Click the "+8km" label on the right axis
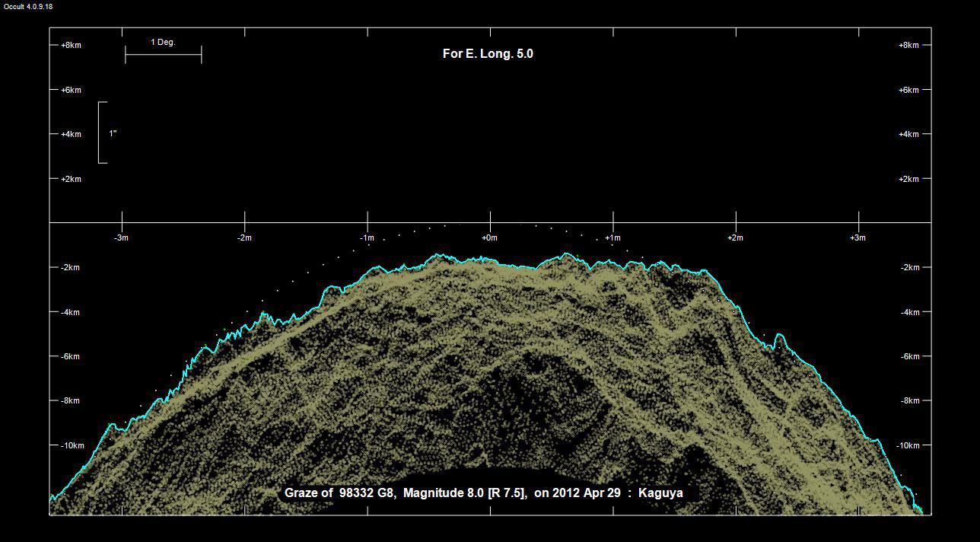The height and width of the screenshot is (542, 980). [908, 45]
